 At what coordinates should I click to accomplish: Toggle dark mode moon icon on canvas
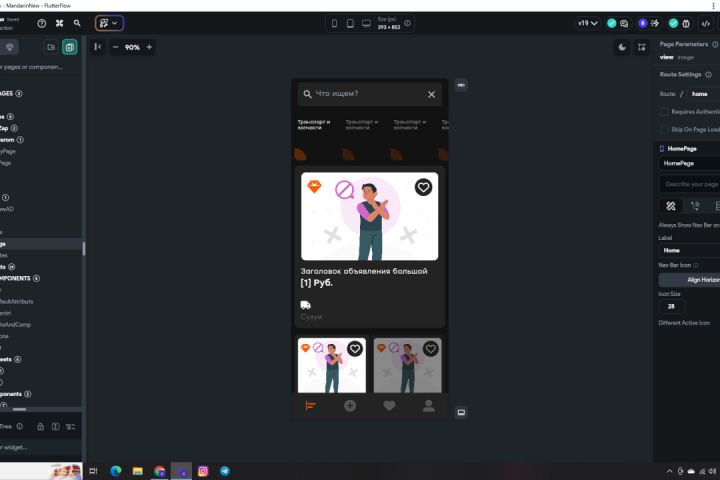[x=622, y=47]
